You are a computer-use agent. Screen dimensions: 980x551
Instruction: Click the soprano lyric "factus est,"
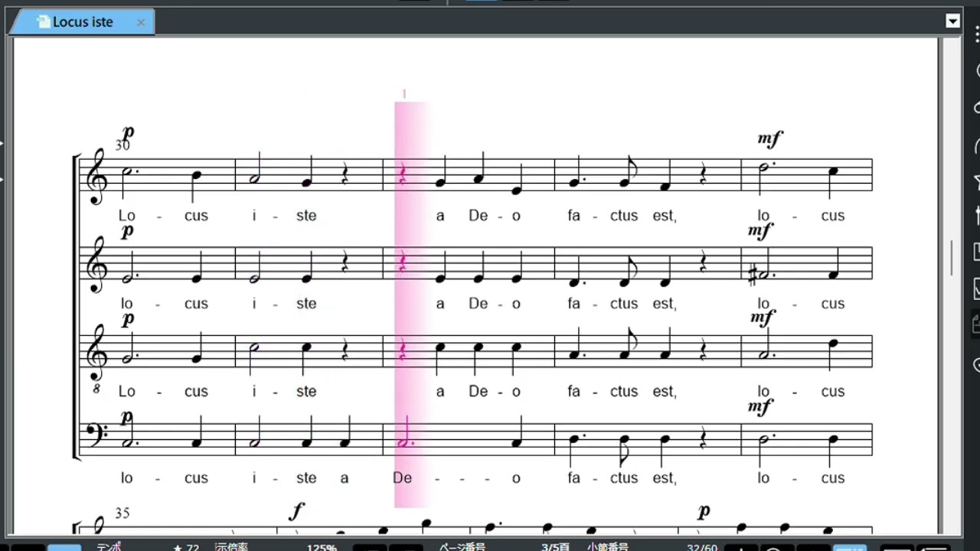(622, 216)
